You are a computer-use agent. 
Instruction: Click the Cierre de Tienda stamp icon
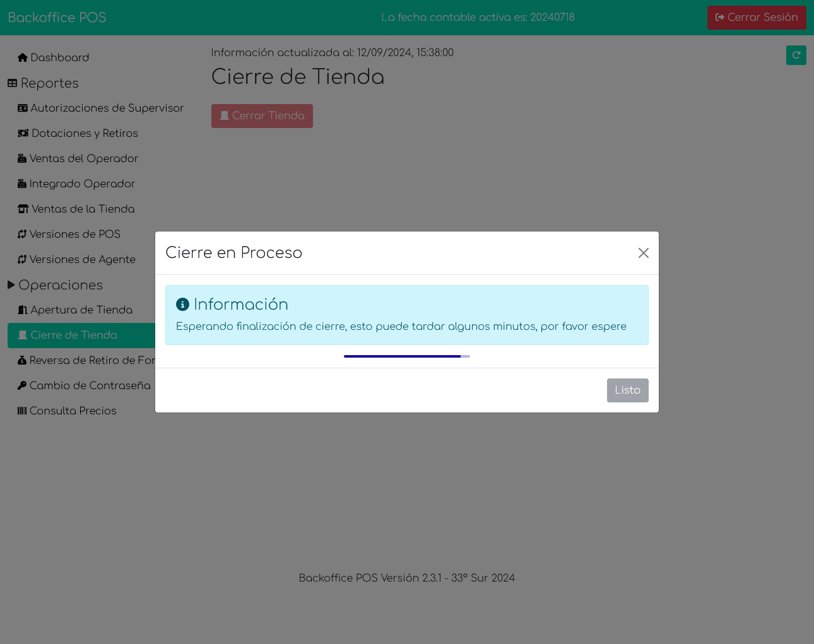point(23,335)
